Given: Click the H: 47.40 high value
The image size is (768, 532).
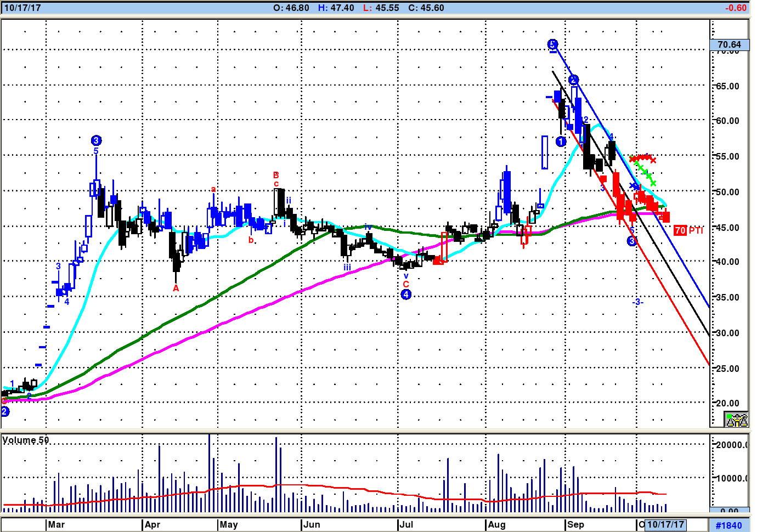Looking at the screenshot, I should click(x=336, y=8).
